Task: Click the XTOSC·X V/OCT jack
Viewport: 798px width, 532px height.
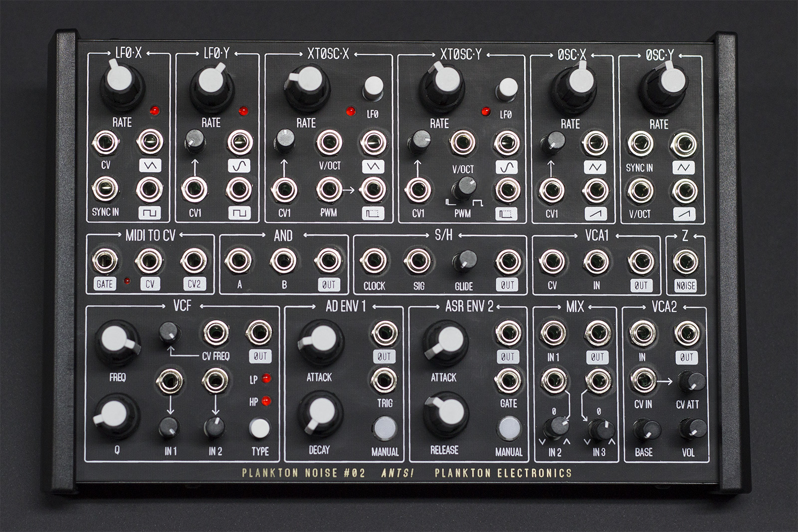Action: 329,143
